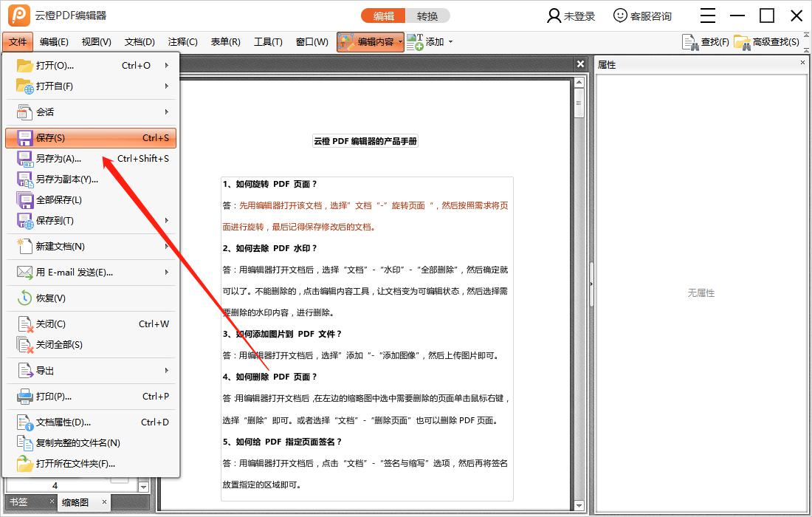Click the 云橙PDF编辑器 app logo
This screenshot has height=517, width=812.
[19, 16]
